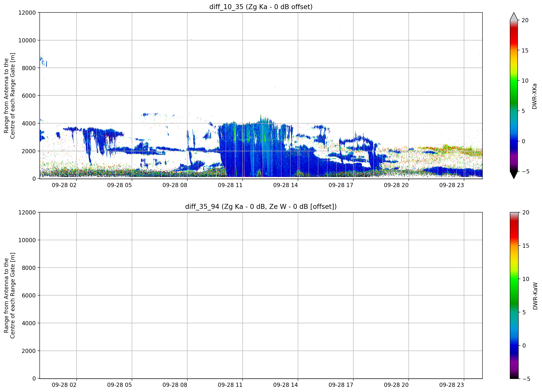
Task: Click the bottom plot y-axis tick 2000
Action: coord(29,351)
